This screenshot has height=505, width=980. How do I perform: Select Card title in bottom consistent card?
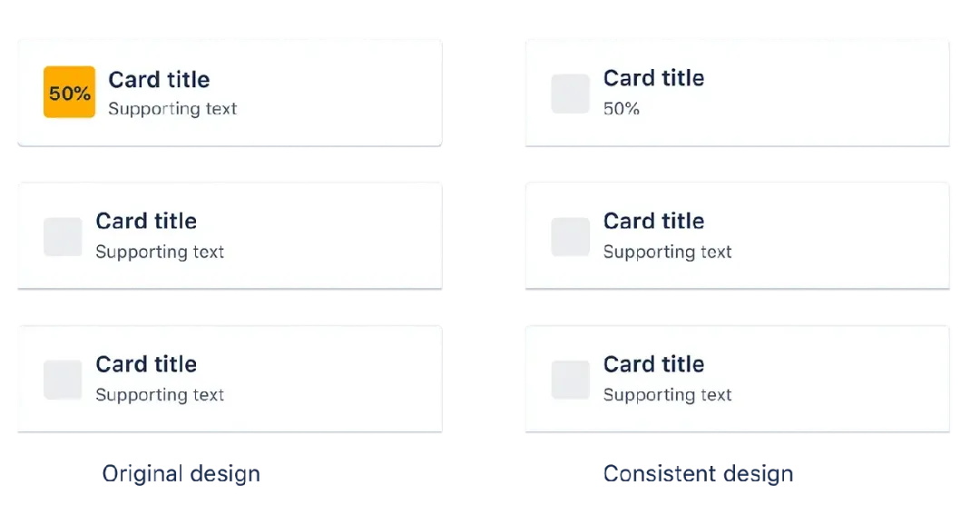coord(653,364)
